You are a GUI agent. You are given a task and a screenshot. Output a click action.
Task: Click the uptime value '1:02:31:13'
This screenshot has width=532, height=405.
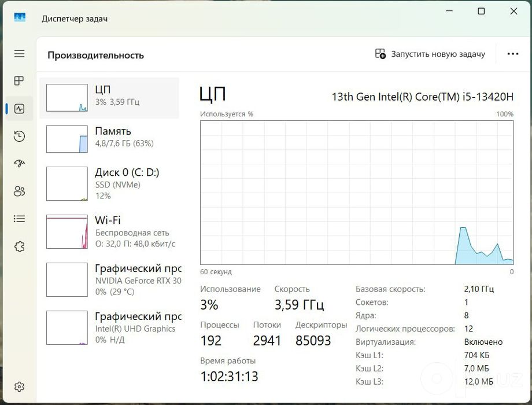point(230,376)
